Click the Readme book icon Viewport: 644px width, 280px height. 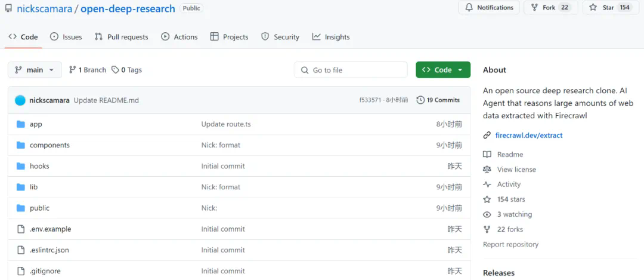click(x=487, y=155)
